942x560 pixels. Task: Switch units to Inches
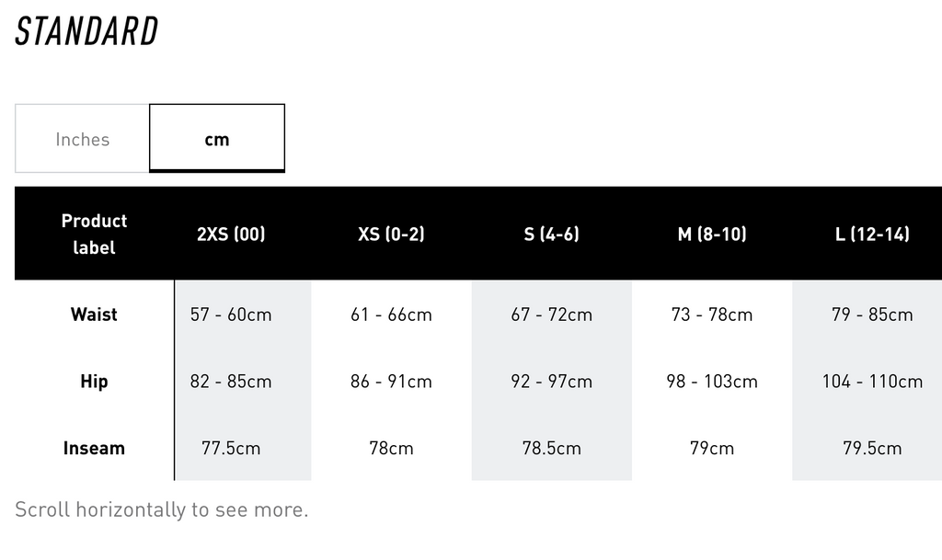point(82,139)
